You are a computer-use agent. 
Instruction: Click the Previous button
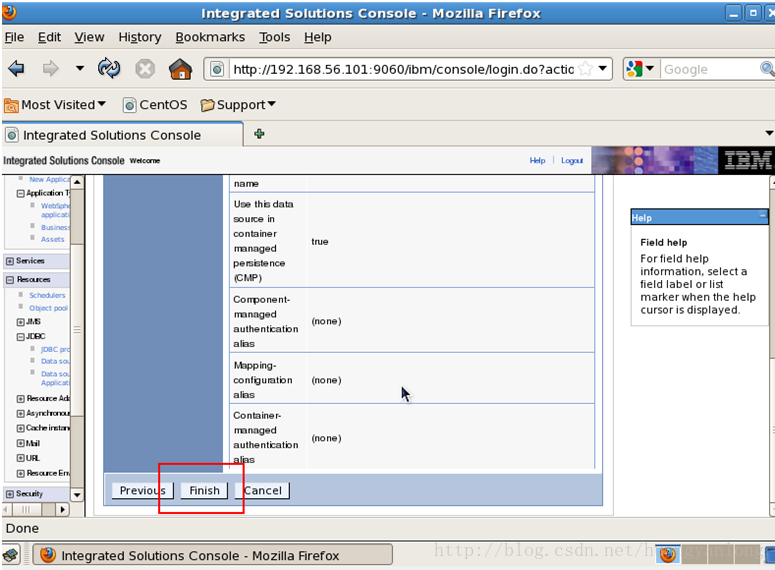[142, 490]
